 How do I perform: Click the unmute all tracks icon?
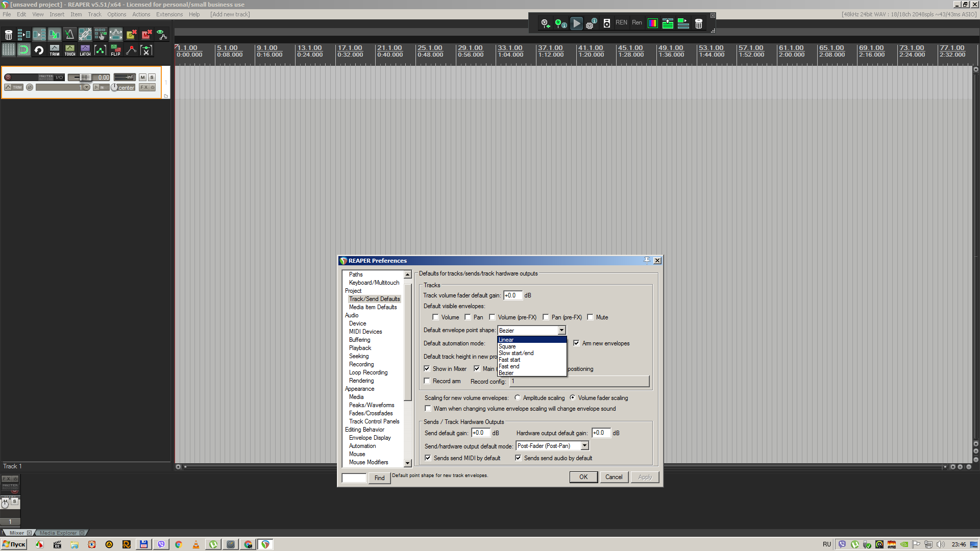click(x=146, y=34)
